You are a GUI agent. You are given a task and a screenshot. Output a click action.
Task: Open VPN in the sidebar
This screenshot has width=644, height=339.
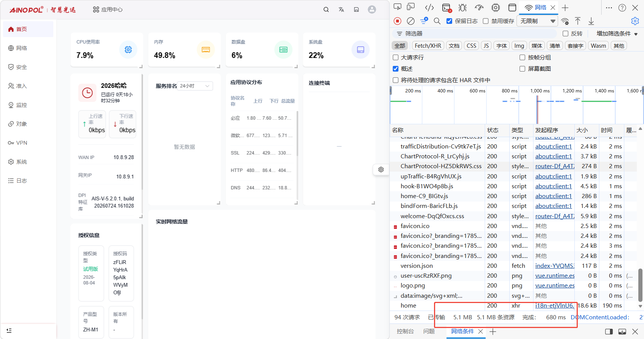pyautogui.click(x=28, y=143)
